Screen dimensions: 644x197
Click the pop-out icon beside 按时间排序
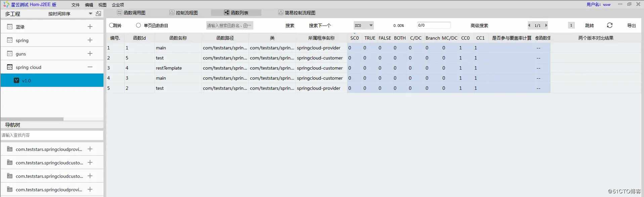[98, 14]
